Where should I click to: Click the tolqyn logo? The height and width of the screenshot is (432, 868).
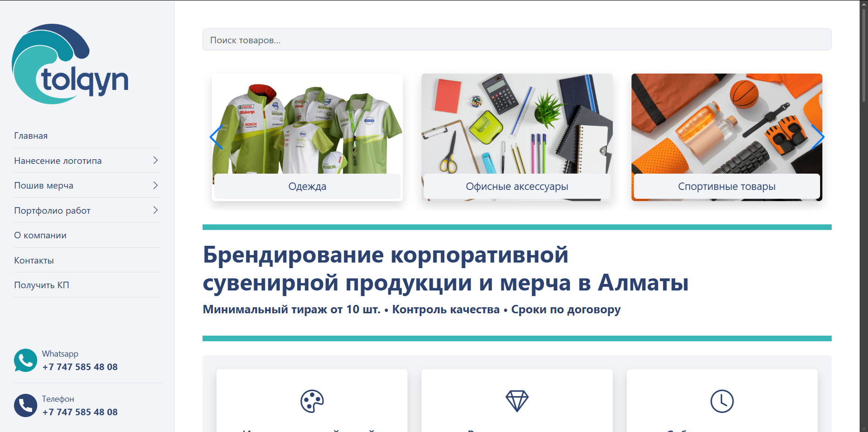70,64
